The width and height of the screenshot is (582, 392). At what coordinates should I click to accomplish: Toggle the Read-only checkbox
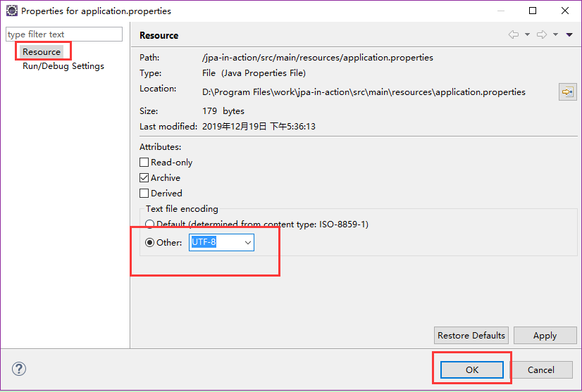click(x=144, y=162)
